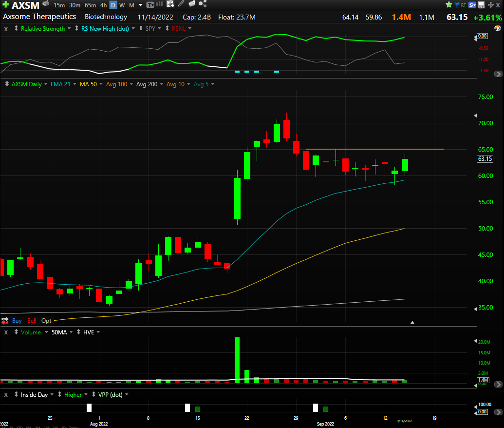The width and height of the screenshot is (504, 428).
Task: Click the Biotechnology industry text
Action: point(106,17)
